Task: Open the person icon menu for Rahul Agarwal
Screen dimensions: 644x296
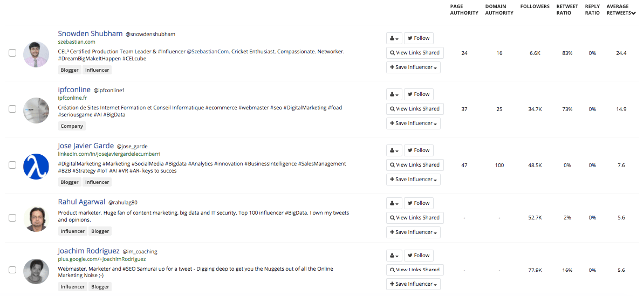Action: (x=394, y=203)
